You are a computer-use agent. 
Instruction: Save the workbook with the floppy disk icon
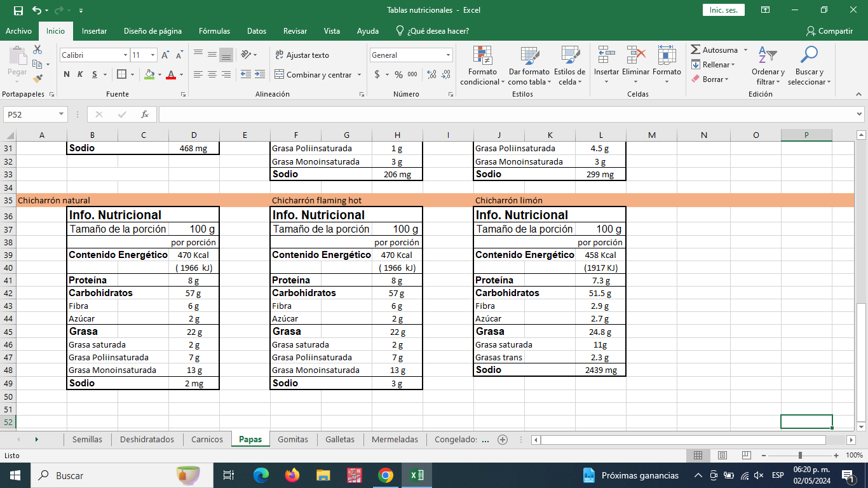[18, 10]
